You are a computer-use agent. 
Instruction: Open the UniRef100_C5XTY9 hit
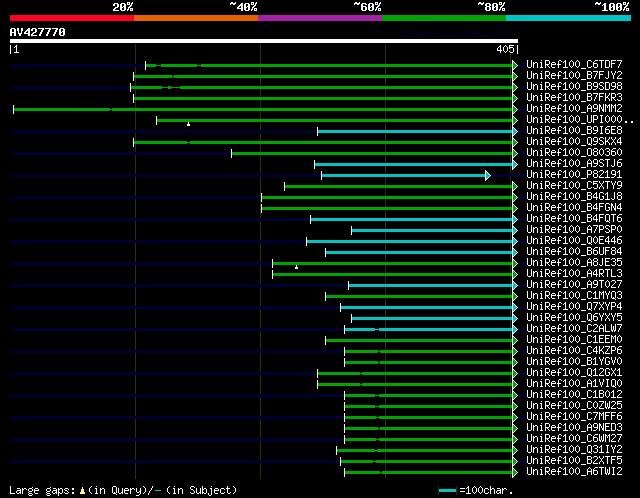click(574, 186)
